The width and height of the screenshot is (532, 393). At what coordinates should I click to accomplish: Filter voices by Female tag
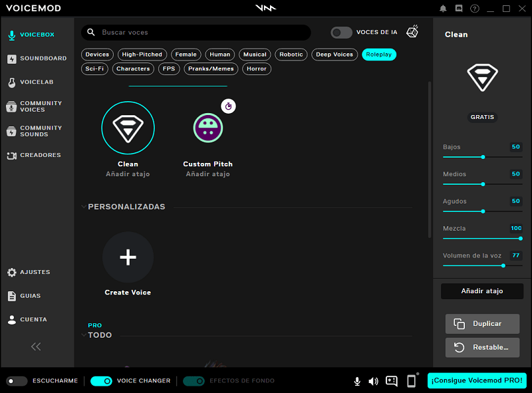click(x=186, y=55)
